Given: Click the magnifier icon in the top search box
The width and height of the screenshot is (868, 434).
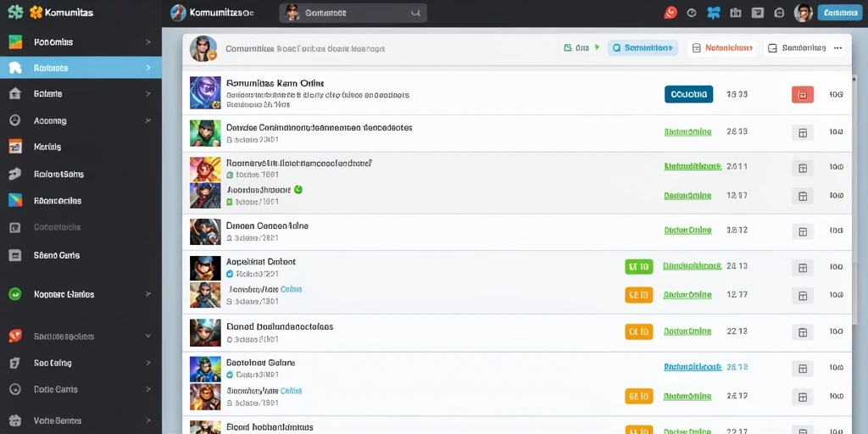Looking at the screenshot, I should (415, 14).
